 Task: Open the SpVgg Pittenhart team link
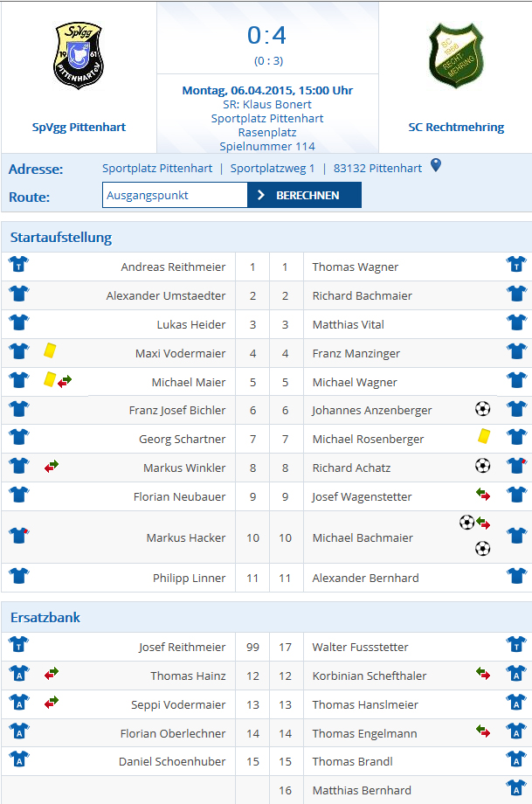click(x=79, y=128)
